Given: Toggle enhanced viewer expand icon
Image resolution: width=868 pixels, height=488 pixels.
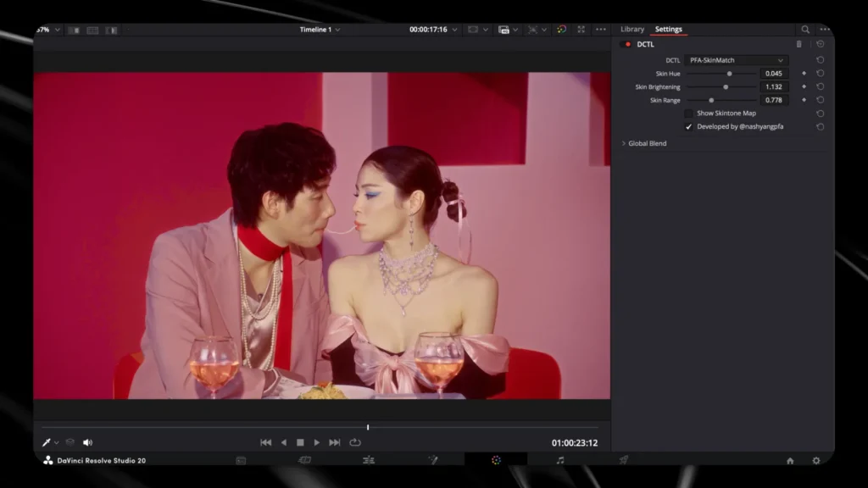Looking at the screenshot, I should click(581, 30).
